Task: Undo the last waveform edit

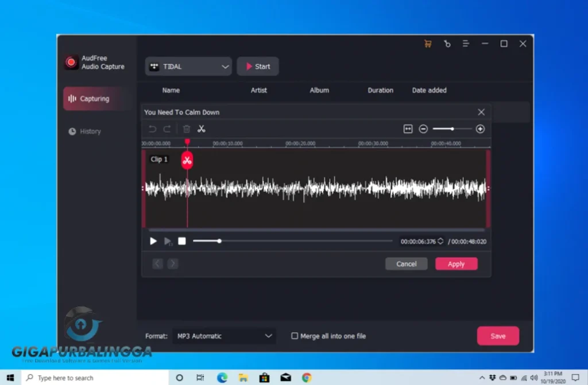Action: (x=152, y=129)
